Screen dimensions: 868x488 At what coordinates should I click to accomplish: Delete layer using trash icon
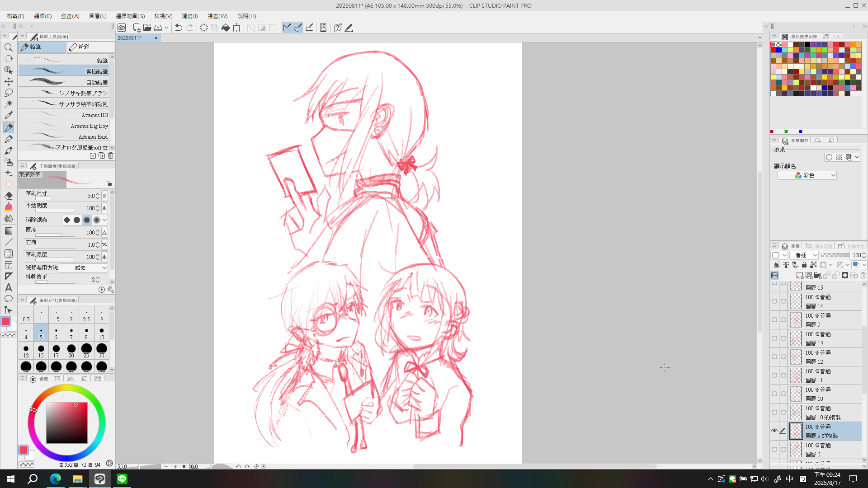tap(863, 275)
